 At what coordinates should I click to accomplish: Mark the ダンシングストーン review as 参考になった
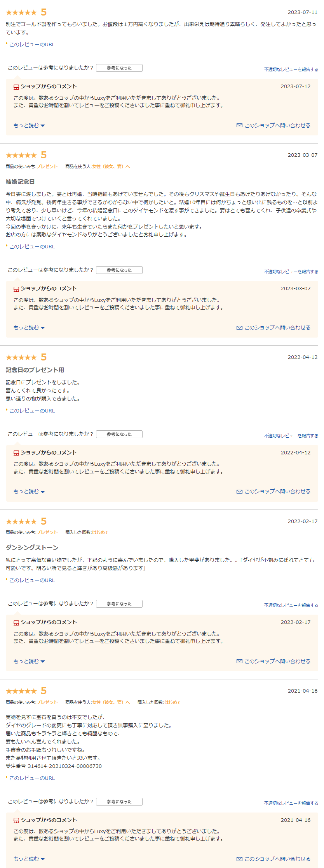tap(119, 604)
